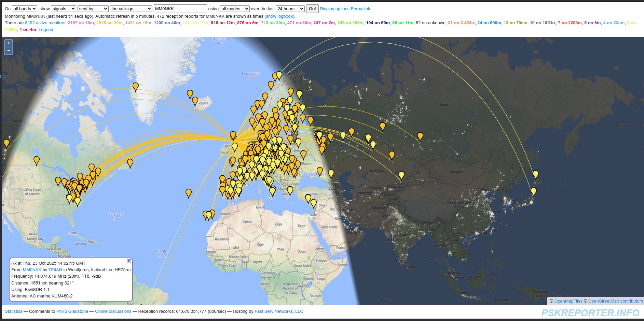Click the right marker next to the Iceland label
Screen dimensions: 644x321
click(x=195, y=101)
